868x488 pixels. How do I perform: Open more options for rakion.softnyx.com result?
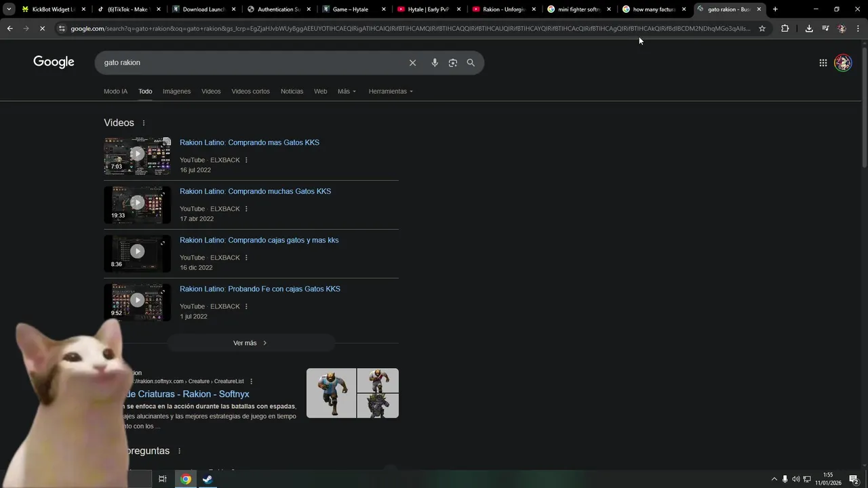pyautogui.click(x=251, y=381)
